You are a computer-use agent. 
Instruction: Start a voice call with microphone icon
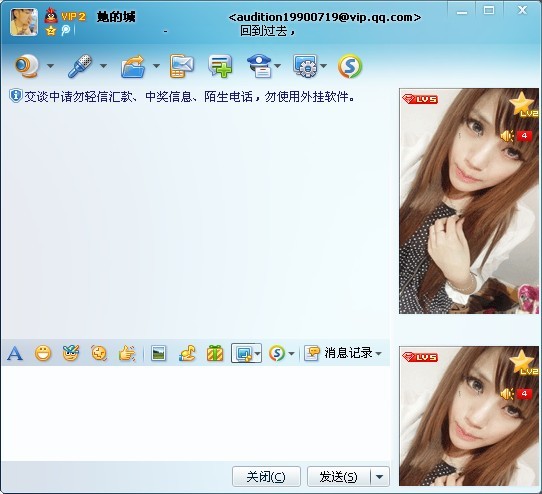point(80,66)
